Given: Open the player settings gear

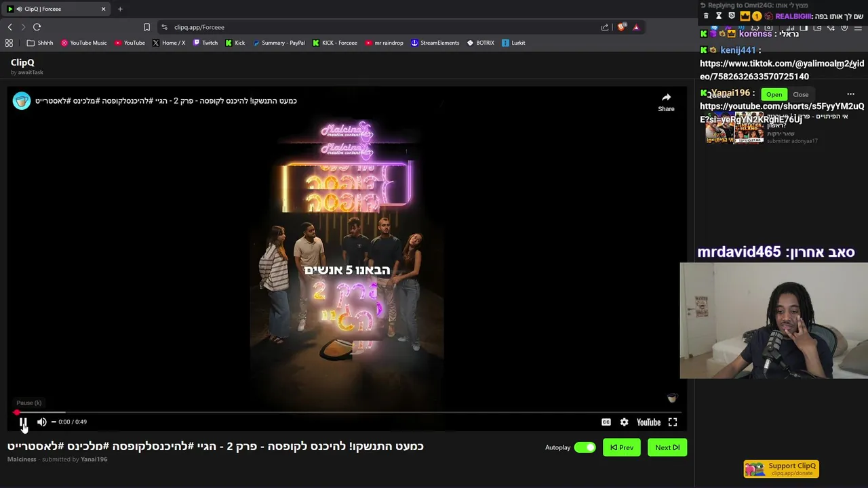Looking at the screenshot, I should click(x=624, y=422).
